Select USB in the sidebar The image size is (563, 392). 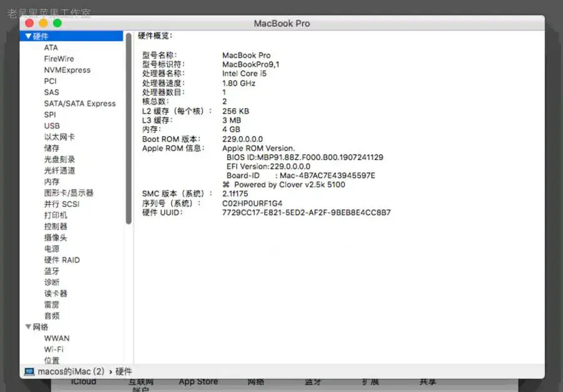pos(52,126)
